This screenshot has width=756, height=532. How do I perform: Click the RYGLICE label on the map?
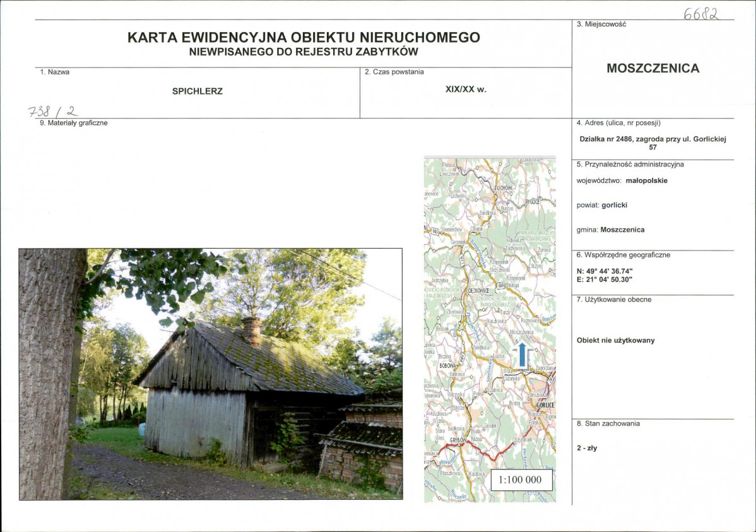[533, 201]
